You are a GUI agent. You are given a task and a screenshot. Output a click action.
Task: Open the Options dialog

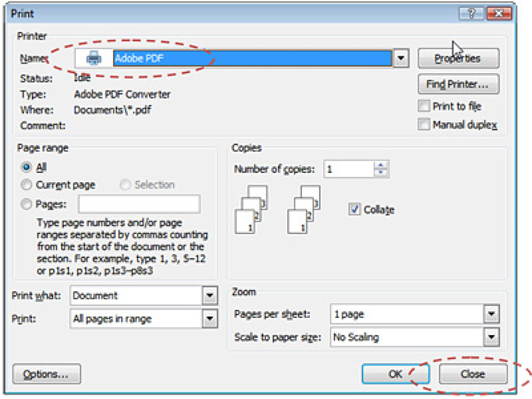point(47,374)
